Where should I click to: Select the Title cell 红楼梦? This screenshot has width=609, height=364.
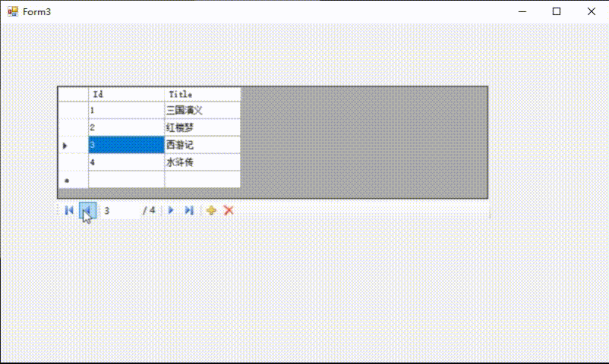[202, 127]
